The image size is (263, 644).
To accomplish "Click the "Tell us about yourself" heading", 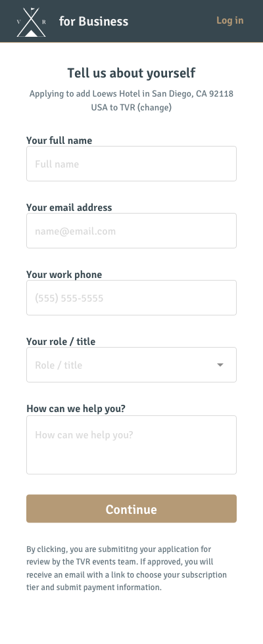I will click(x=131, y=73).
